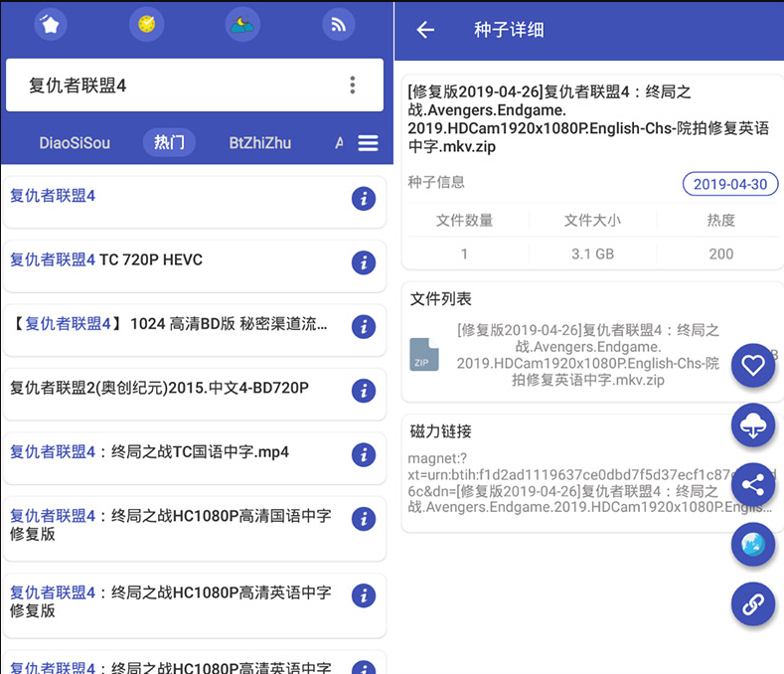This screenshot has height=674, width=784.
Task: Open info for 复仇者联盟4 TC 720P HEVC
Action: click(364, 262)
